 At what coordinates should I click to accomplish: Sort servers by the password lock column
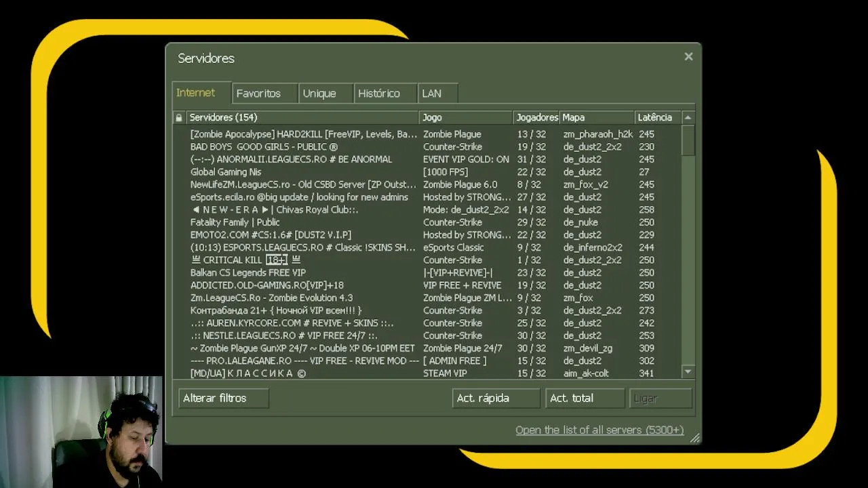[x=179, y=117]
